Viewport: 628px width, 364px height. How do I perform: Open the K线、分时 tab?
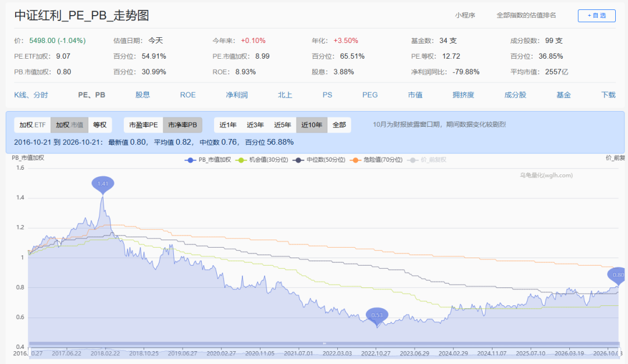31,95
